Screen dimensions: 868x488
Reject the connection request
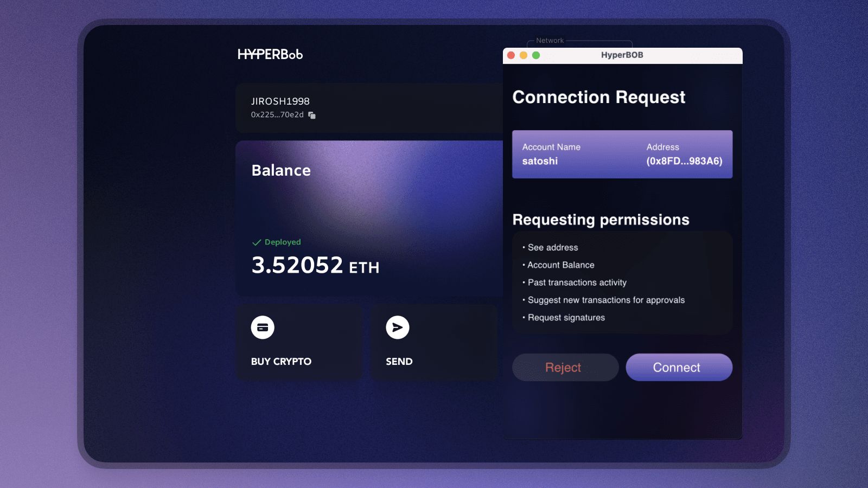point(565,367)
